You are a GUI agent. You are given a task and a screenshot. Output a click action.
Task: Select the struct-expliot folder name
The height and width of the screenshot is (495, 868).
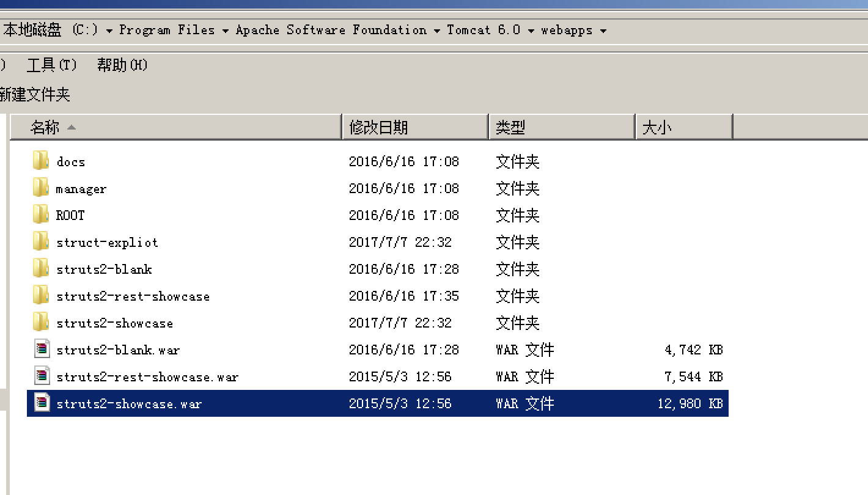tap(107, 243)
